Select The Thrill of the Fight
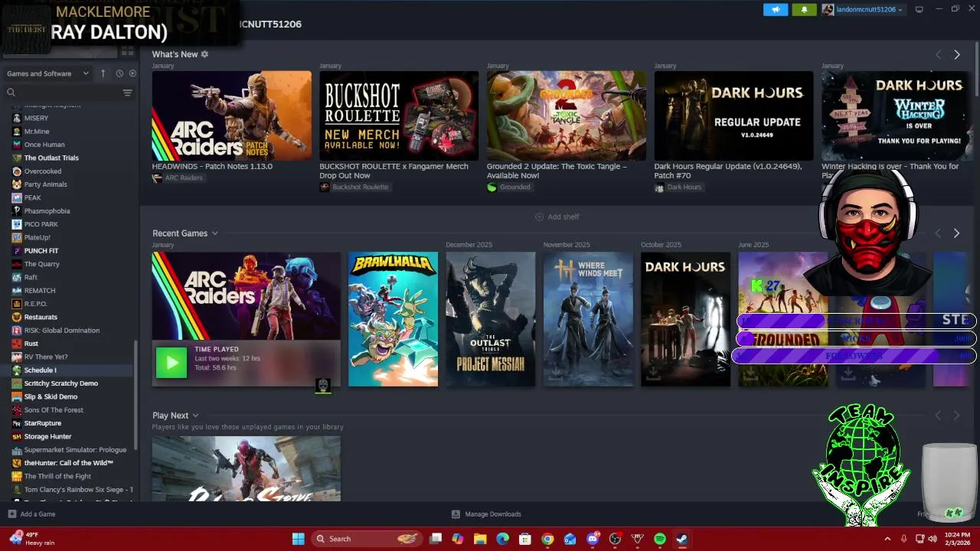 coord(57,476)
